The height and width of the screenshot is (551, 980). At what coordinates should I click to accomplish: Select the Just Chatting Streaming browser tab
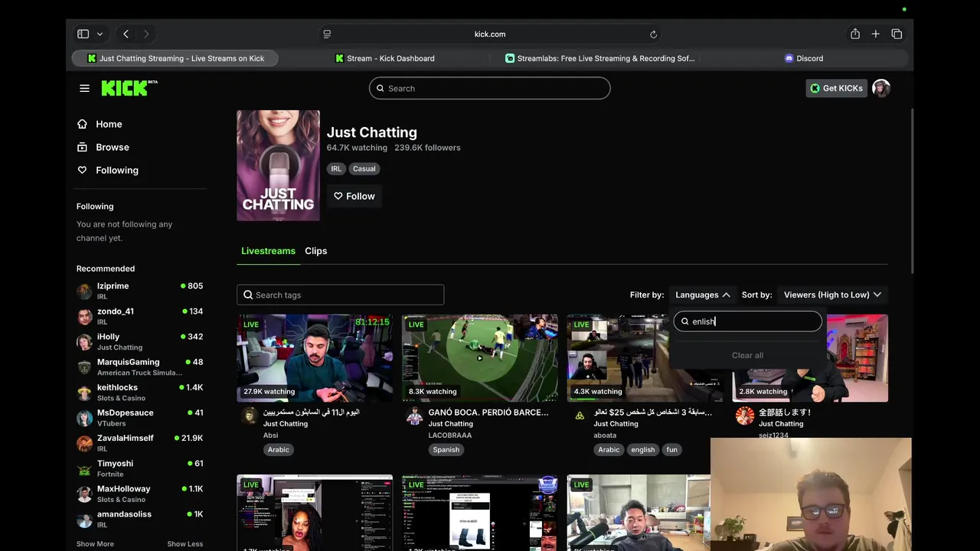[175, 58]
